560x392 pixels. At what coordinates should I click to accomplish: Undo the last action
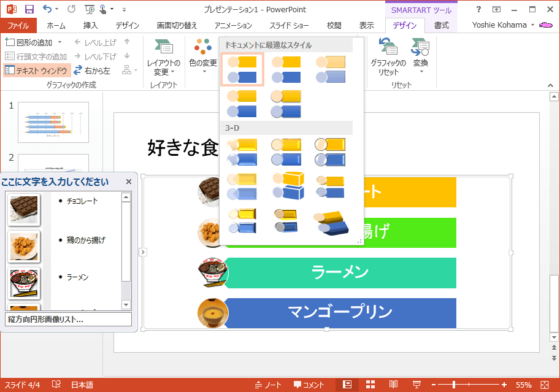coord(47,9)
